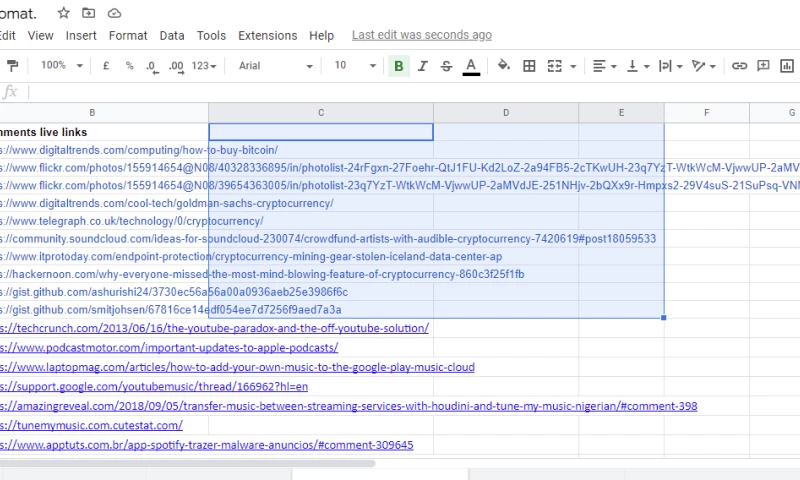Format as percent
The width and height of the screenshot is (800, 480).
tap(130, 66)
